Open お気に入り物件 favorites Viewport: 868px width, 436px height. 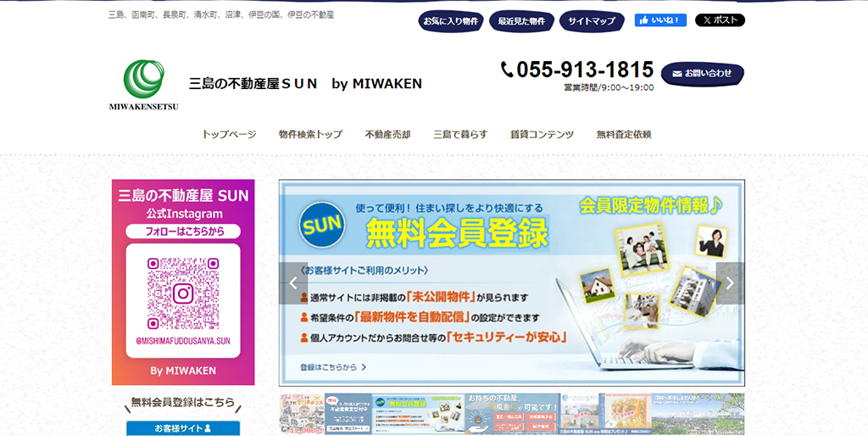451,21
